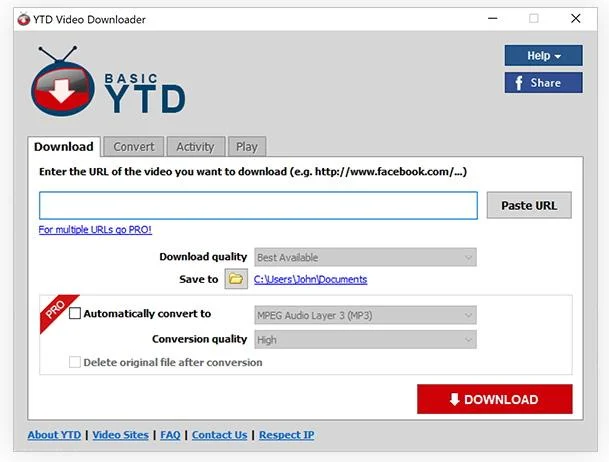Minimize the YTD Video Downloader window

tap(492, 18)
